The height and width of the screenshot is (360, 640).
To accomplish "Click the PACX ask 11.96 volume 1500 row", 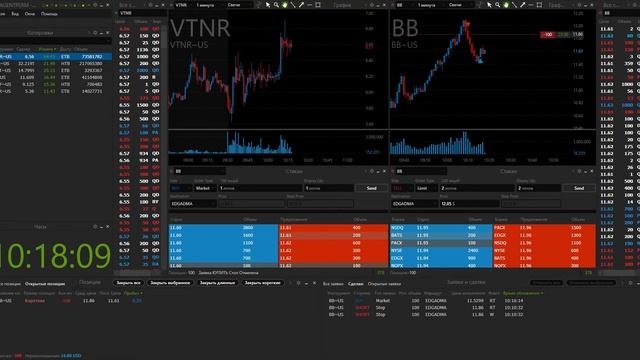I will point(544,228).
